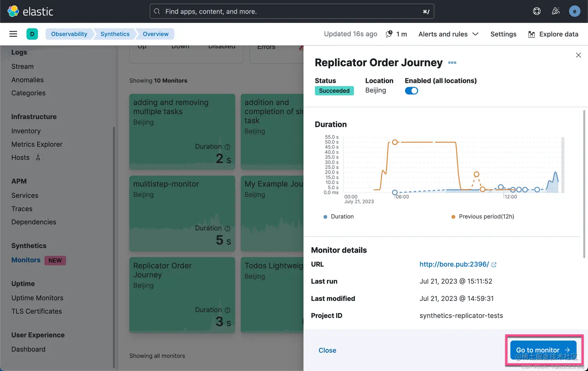
Task: Click the Hosts beta flask icon
Action: (x=38, y=158)
